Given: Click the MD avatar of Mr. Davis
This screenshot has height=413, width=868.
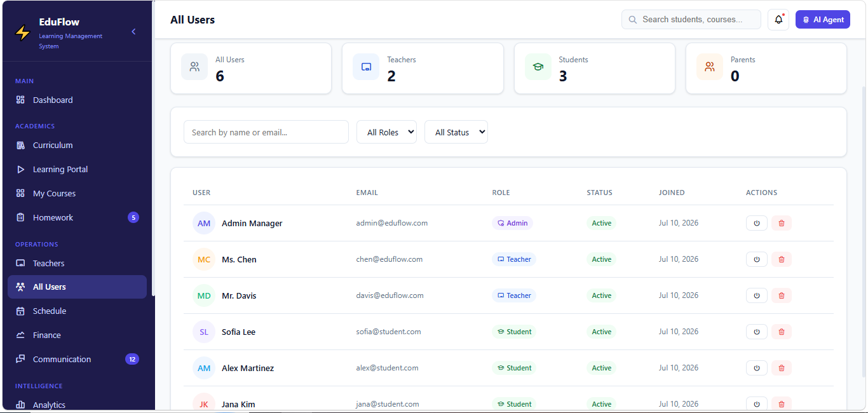Looking at the screenshot, I should point(204,295).
